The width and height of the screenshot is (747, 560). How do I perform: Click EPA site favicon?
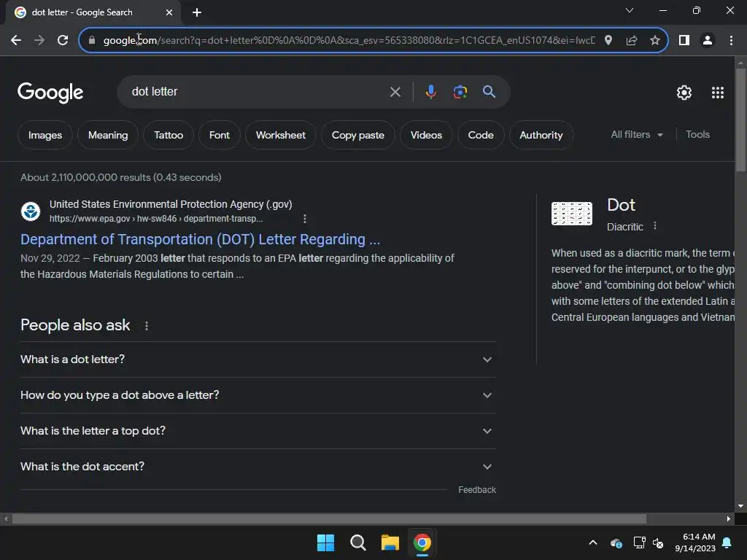(x=31, y=211)
